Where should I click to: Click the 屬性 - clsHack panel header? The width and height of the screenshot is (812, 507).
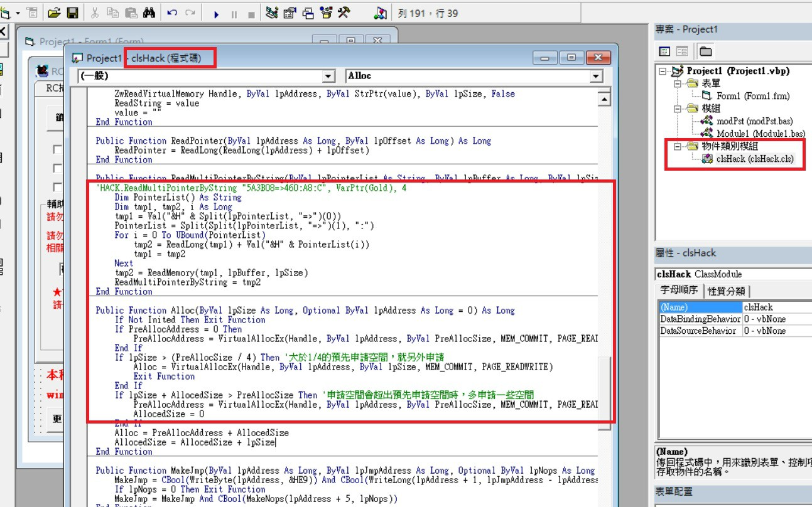(x=733, y=253)
